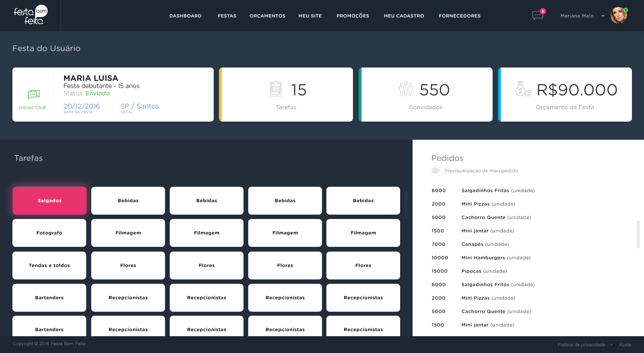Click the Ajuda footer link
This screenshot has width=644, height=353.
point(625,345)
